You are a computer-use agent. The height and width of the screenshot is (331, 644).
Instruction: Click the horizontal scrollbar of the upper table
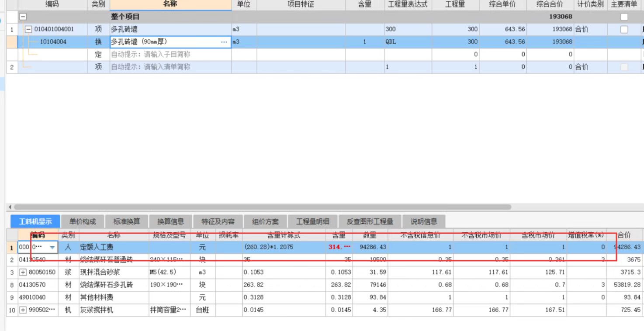coord(262,207)
